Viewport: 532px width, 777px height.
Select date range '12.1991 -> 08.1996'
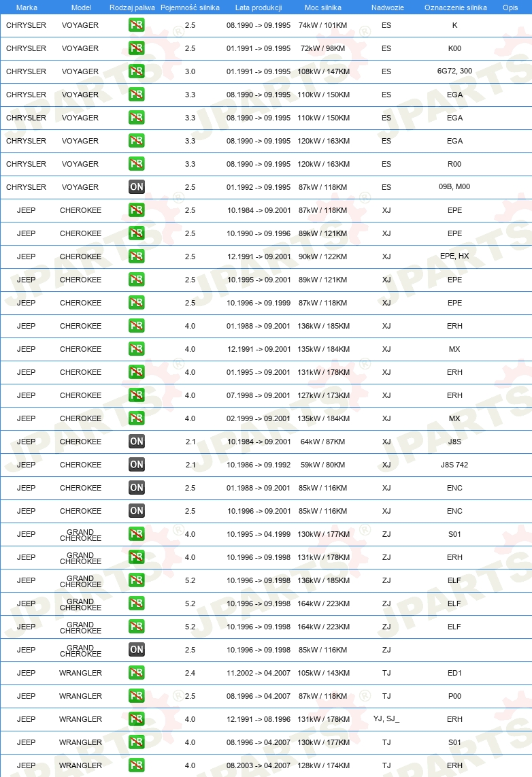coord(259,719)
